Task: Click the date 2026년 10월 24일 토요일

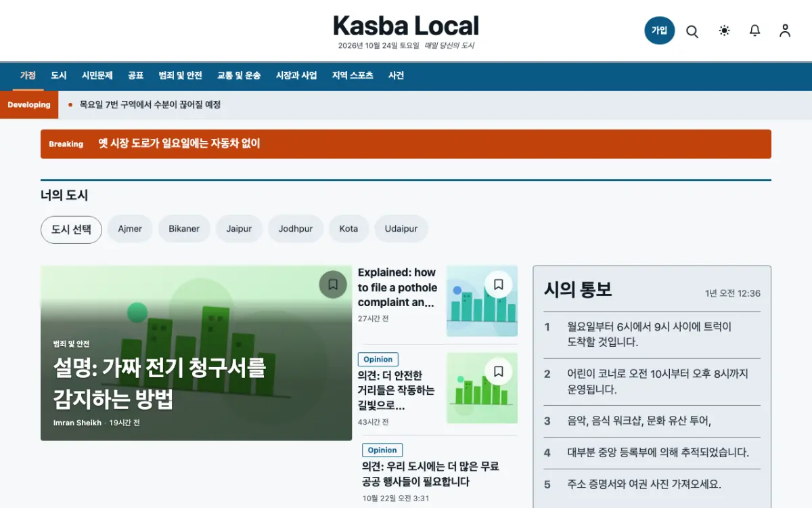Action: pyautogui.click(x=378, y=46)
